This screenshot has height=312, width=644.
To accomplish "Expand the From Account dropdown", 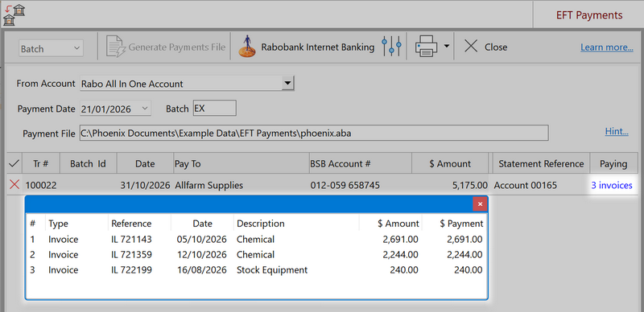I will (288, 84).
